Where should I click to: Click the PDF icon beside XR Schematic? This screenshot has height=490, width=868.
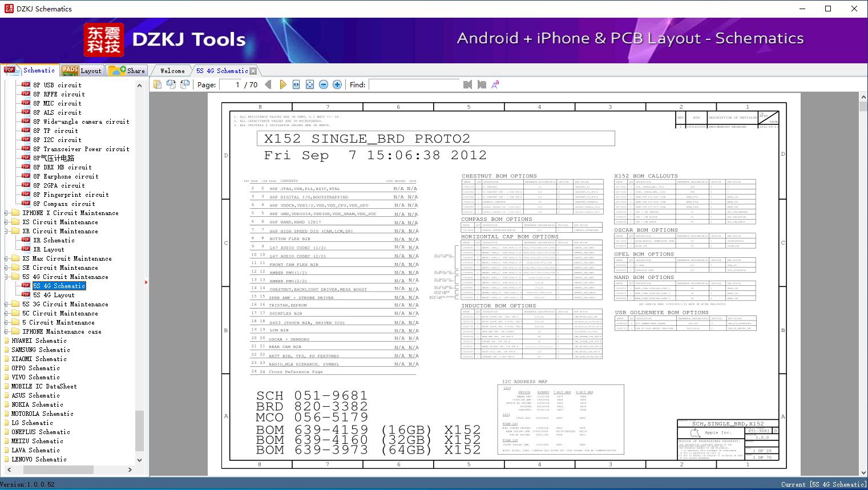pos(26,240)
